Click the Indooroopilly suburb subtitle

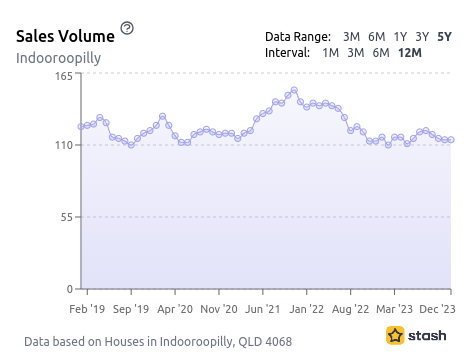coord(58,58)
